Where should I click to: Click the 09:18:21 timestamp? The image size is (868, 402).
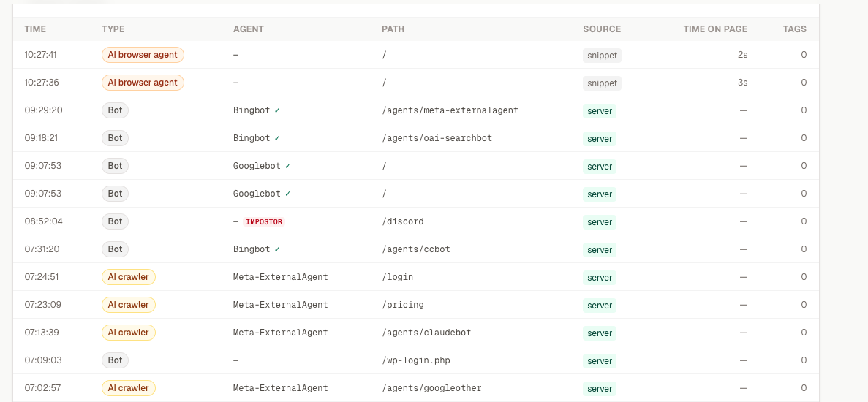41,137
